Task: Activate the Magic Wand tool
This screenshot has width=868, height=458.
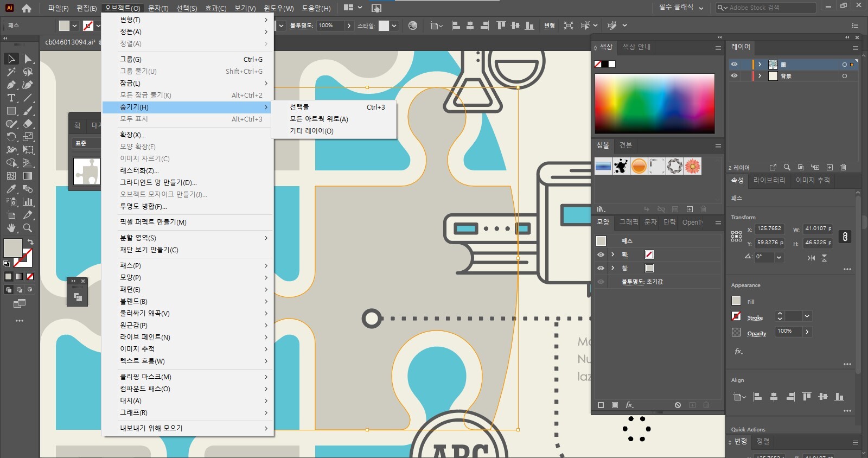Action: click(11, 72)
